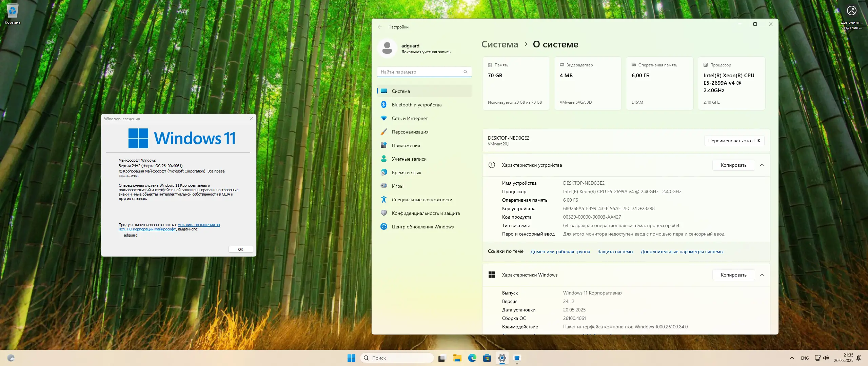Open the Защита системы link
Viewport: 868px width, 366px height.
click(x=615, y=251)
